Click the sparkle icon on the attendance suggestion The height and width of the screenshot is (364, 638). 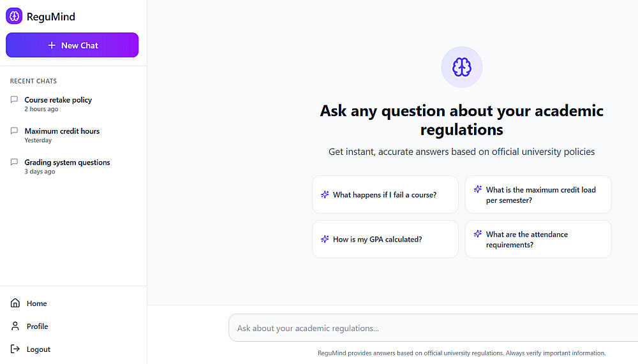[478, 234]
